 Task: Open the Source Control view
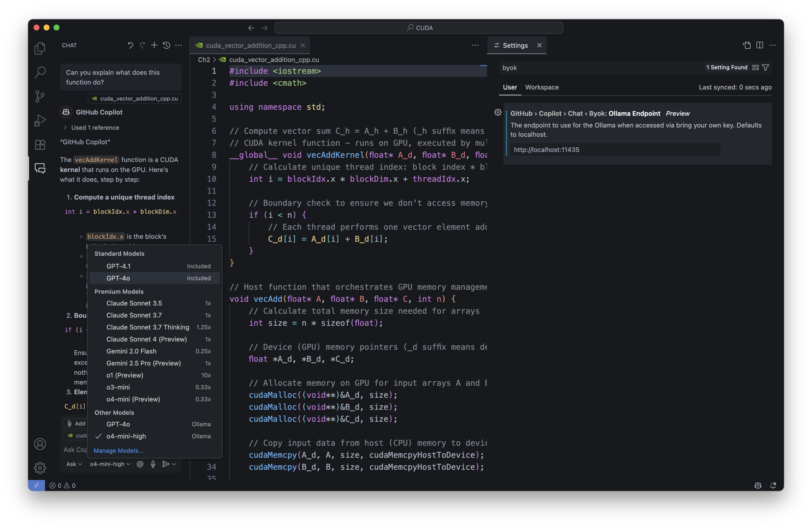[x=40, y=96]
